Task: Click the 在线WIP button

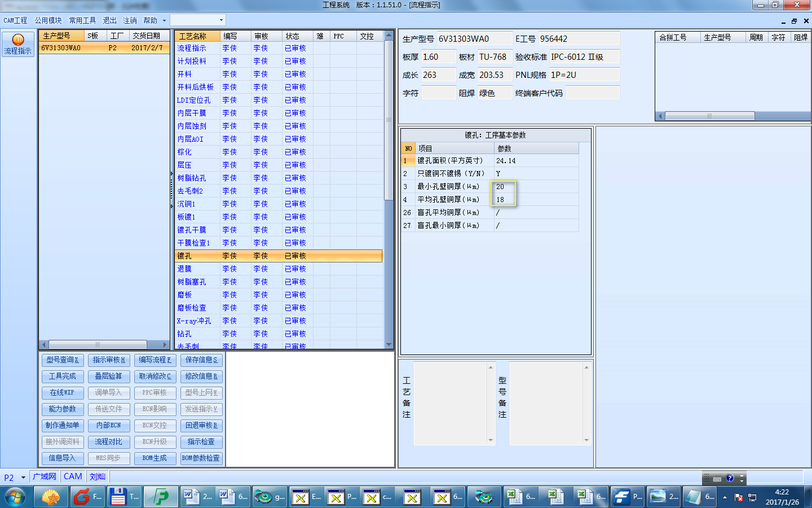Action: click(63, 393)
